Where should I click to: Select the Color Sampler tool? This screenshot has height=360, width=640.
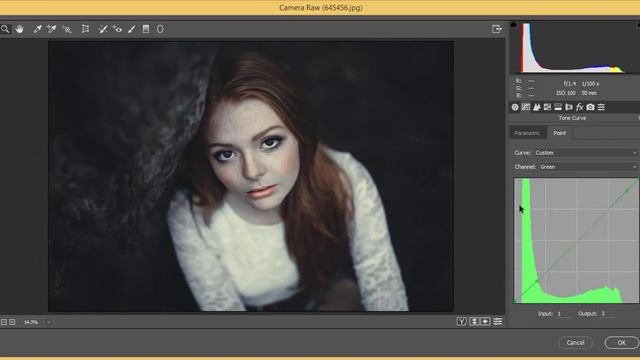click(x=51, y=29)
